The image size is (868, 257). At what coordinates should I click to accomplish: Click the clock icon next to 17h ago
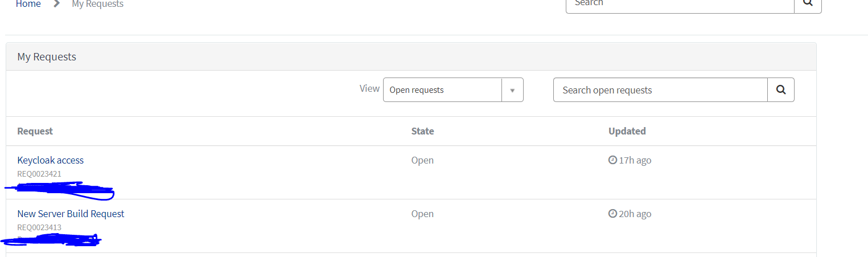point(612,160)
